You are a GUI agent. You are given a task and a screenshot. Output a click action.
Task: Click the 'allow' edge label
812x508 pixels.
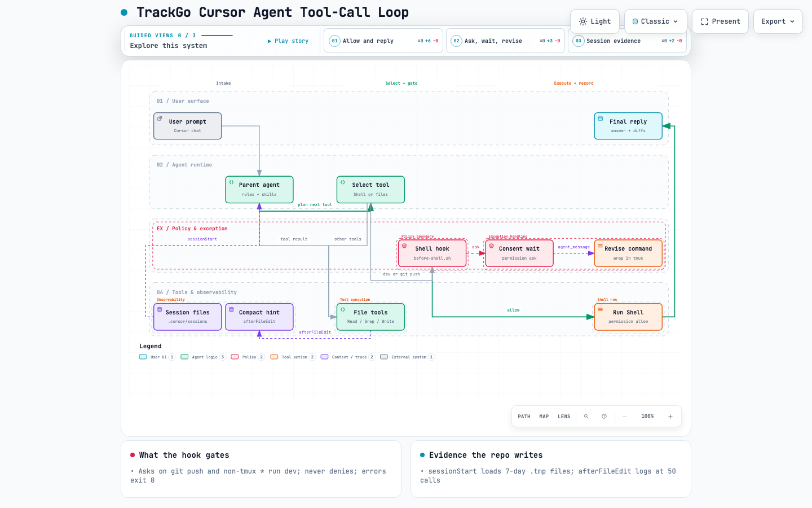point(513,310)
